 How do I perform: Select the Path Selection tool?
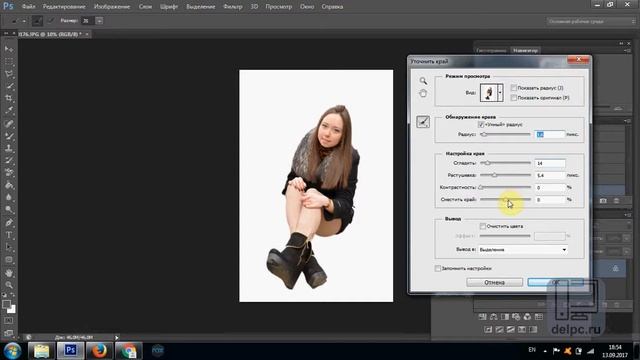9,247
